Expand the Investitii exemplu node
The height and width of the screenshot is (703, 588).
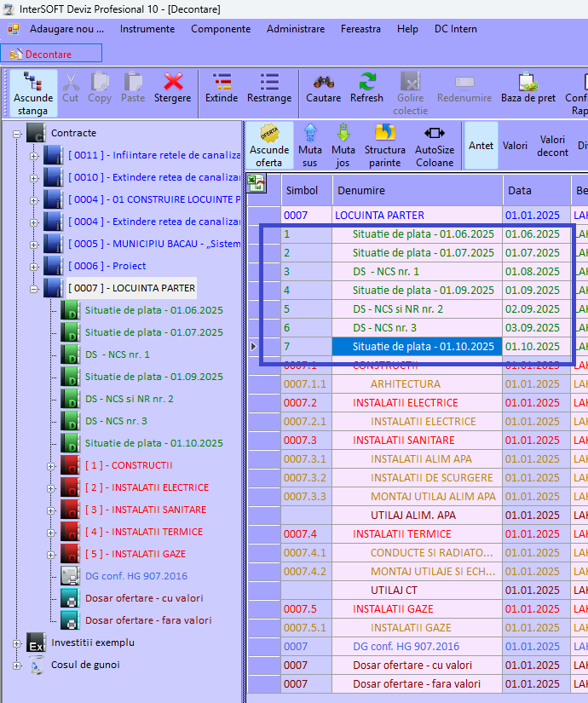16,642
